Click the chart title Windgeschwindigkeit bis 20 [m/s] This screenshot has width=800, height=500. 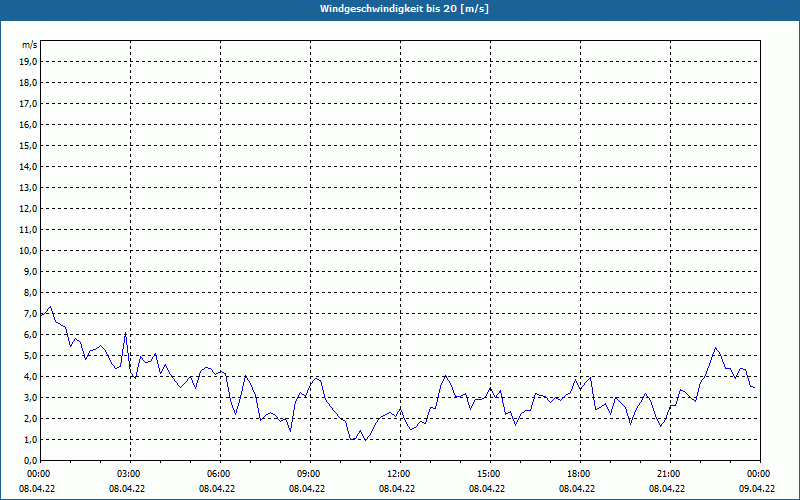(x=404, y=9)
